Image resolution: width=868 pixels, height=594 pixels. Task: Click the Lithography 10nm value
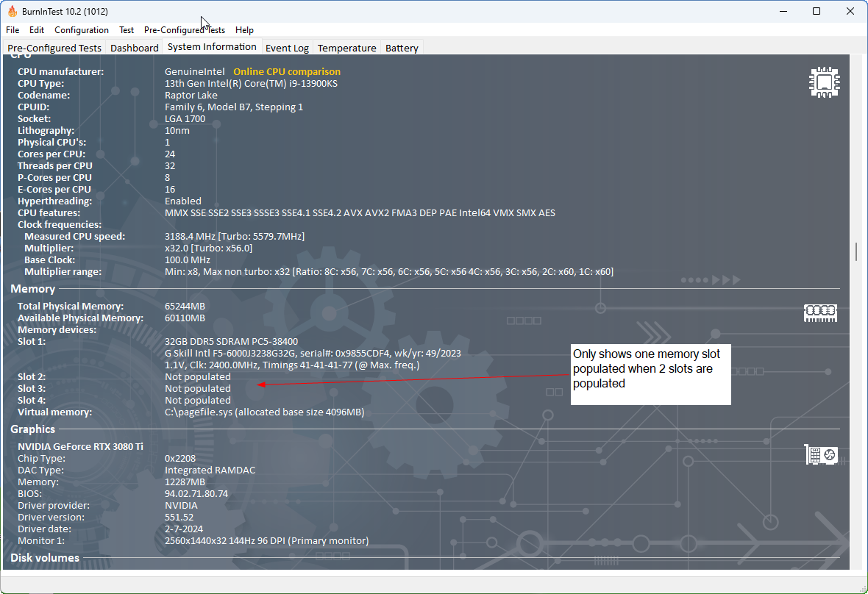coord(177,131)
